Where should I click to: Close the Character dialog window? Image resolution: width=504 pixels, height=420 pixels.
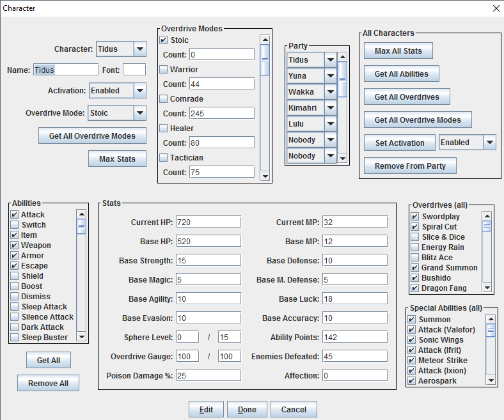click(496, 8)
